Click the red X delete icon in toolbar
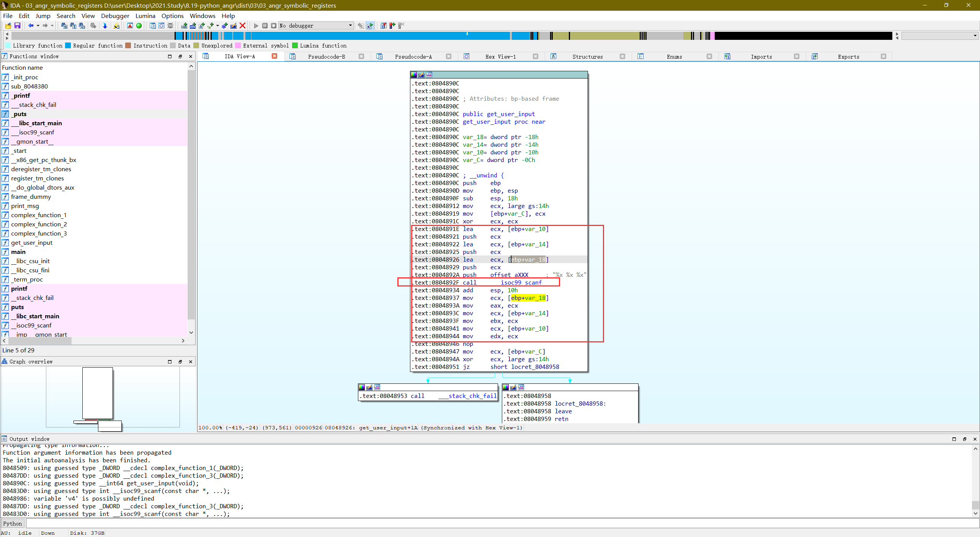This screenshot has width=980, height=537. (242, 26)
